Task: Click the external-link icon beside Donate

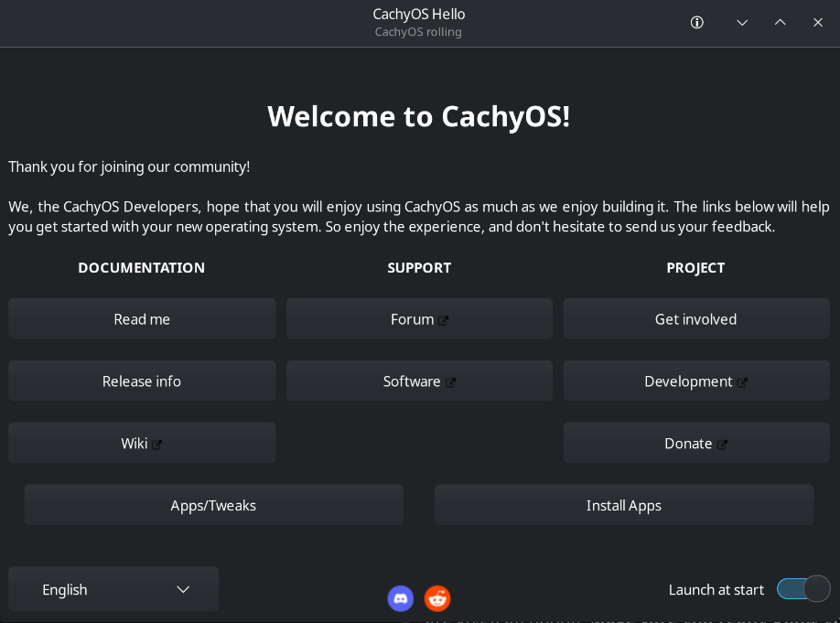Action: point(722,444)
